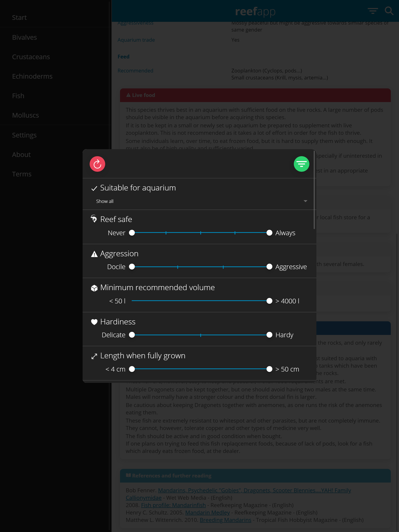
Task: Click the Reef safe coral icon
Action: click(x=94, y=219)
